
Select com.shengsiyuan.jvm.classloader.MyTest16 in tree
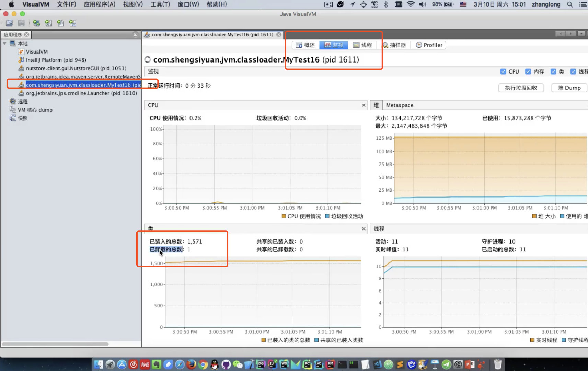pyautogui.click(x=83, y=85)
